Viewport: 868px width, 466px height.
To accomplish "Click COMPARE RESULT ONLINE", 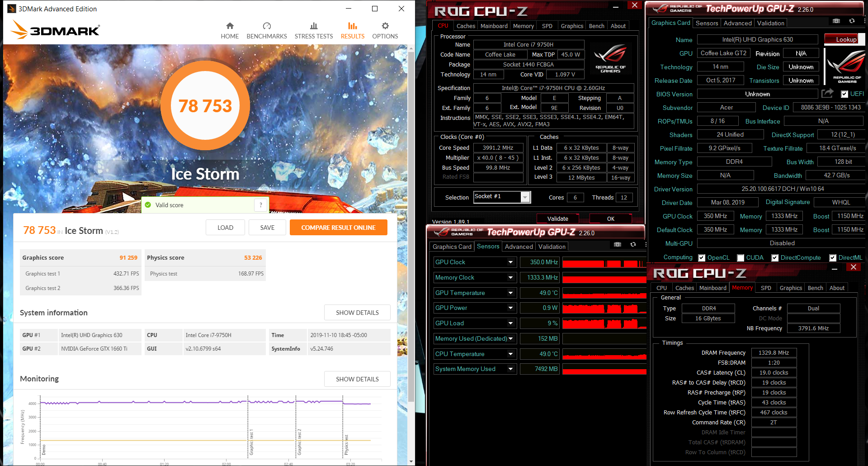I will coord(338,228).
